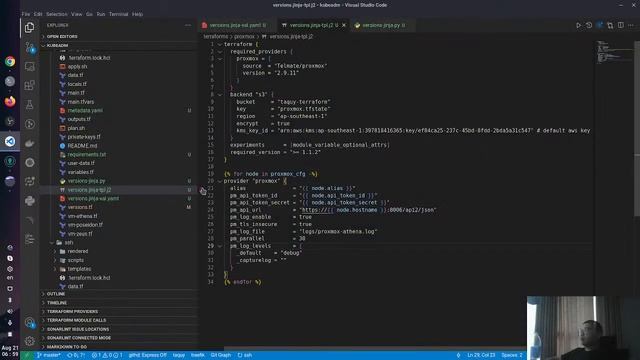Click the master branch in the status bar
The height and width of the screenshot is (360, 640).
(x=49, y=356)
